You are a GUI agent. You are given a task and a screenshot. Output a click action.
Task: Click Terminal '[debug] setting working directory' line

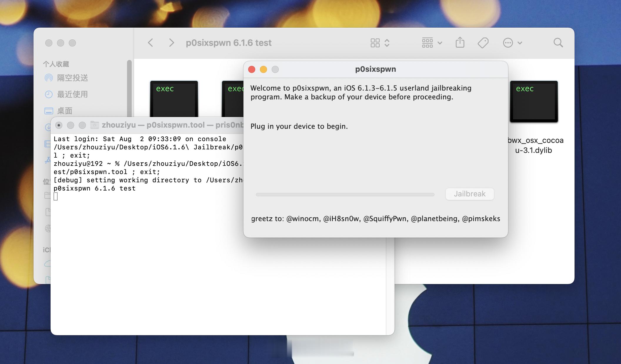(x=148, y=180)
